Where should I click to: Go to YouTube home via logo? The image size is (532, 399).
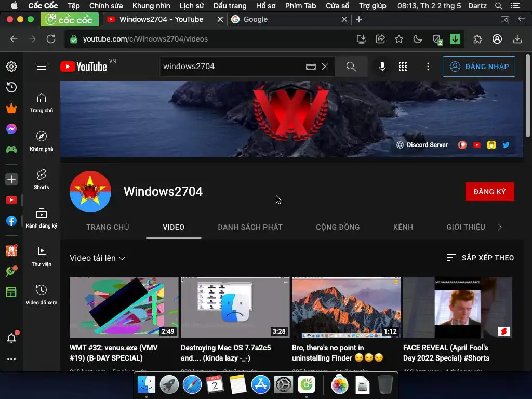pyautogui.click(x=84, y=66)
